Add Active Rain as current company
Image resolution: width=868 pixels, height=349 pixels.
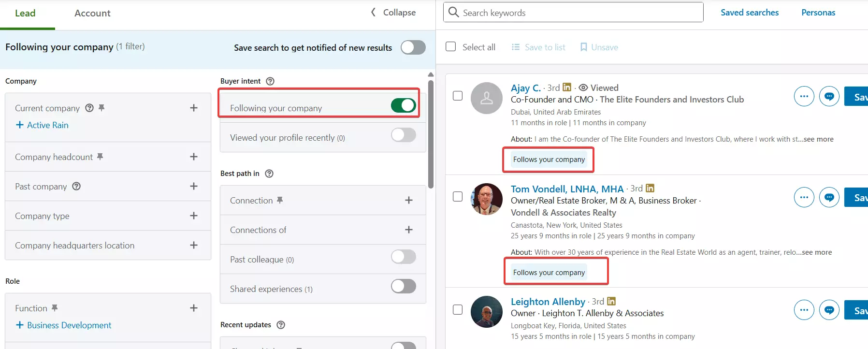pyautogui.click(x=42, y=125)
